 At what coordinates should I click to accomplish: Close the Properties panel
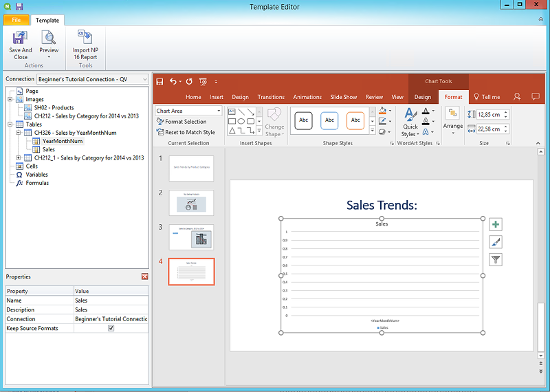point(144,276)
